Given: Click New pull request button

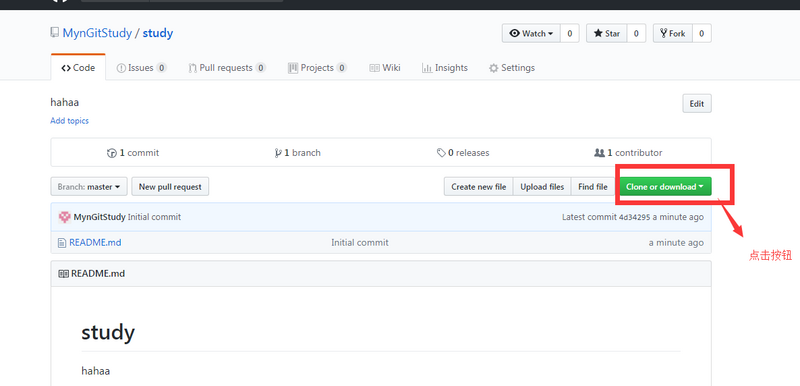Looking at the screenshot, I should click(170, 187).
